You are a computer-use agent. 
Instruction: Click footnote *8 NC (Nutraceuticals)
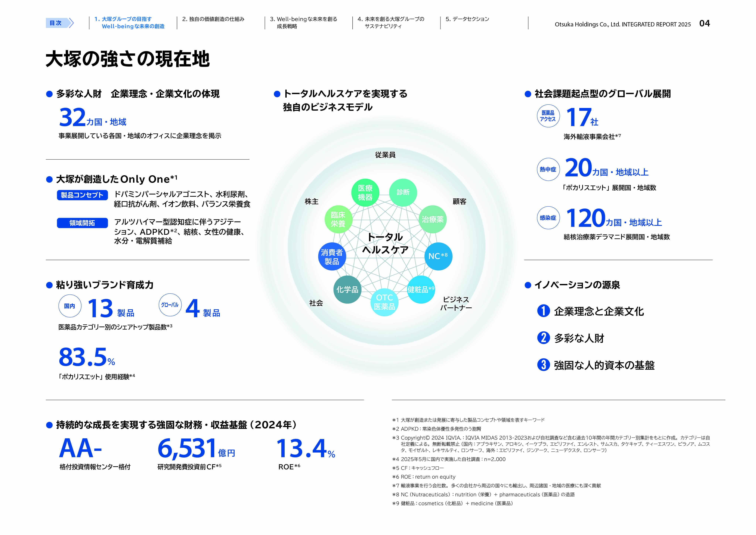pyautogui.click(x=483, y=495)
